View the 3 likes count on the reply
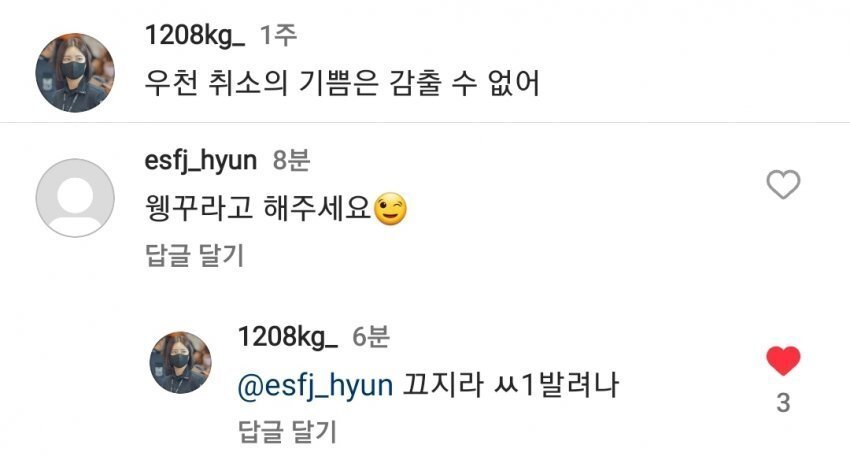Viewport: 850px width, 455px height. point(783,403)
